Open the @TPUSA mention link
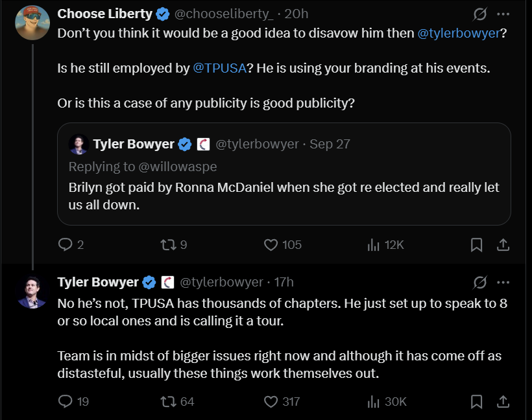Viewport: 532px width, 420px height. [x=219, y=68]
